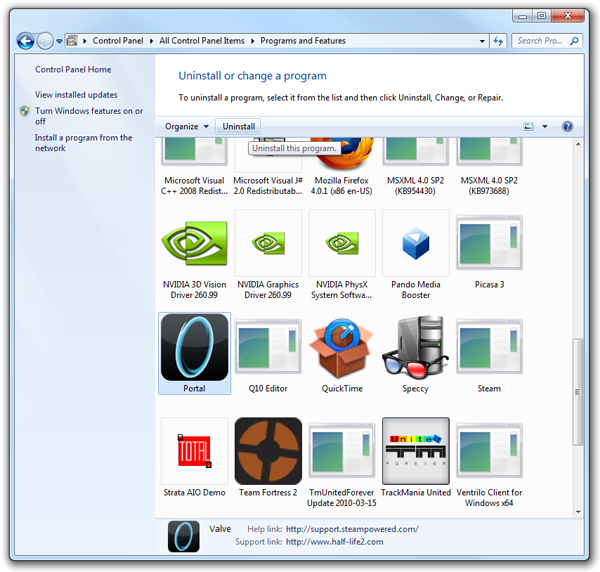Screen dimensions: 600x572
Task: Expand arrow after Control Panel breadcrumb
Action: (152, 41)
